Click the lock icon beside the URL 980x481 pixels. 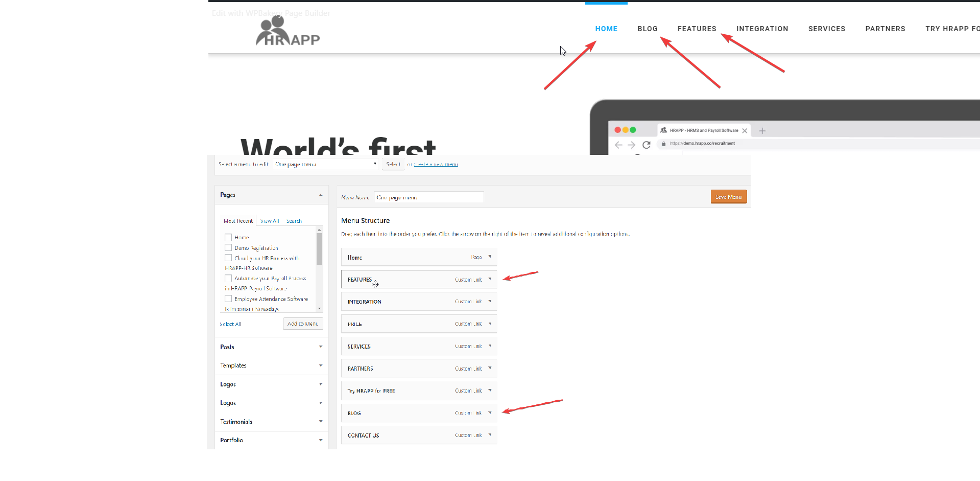(x=663, y=144)
